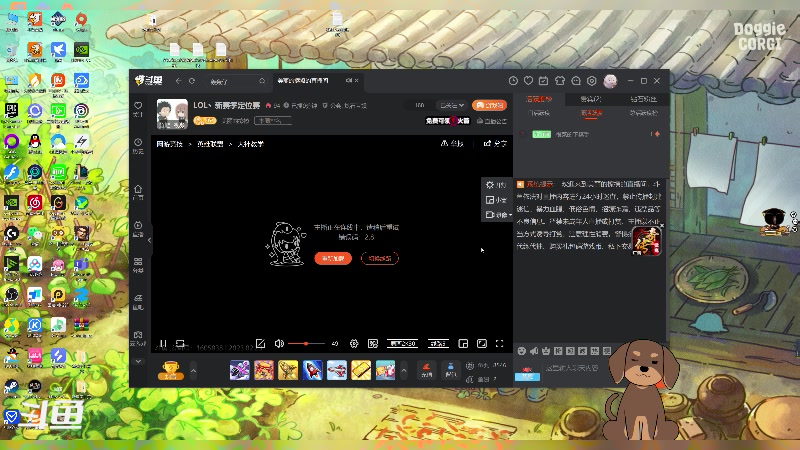Expand more items at bottom of left sidebar
800x450 pixels.
(x=138, y=361)
